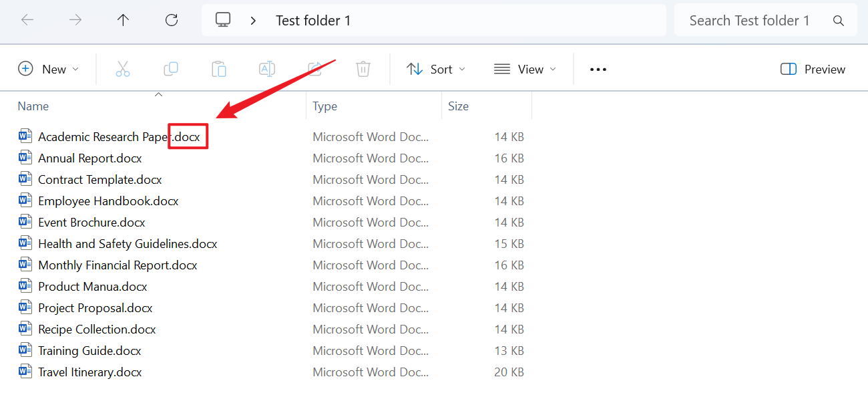
Task: Select the Travel Itinerary.docx file
Action: (90, 372)
